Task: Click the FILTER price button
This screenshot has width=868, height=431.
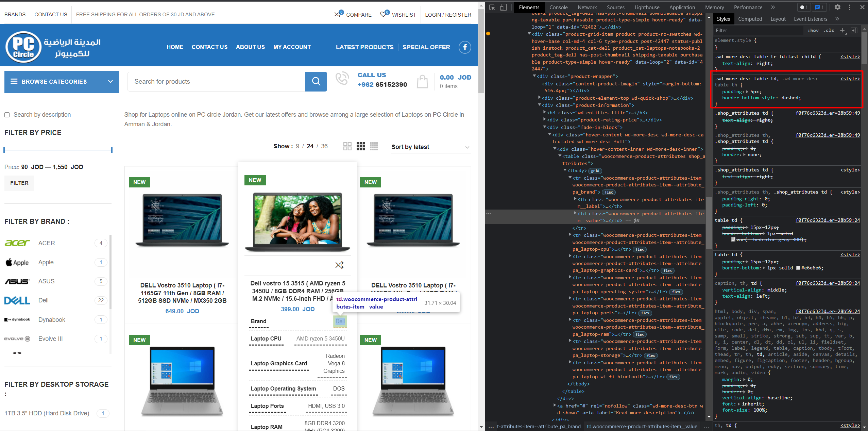Action: coord(19,183)
